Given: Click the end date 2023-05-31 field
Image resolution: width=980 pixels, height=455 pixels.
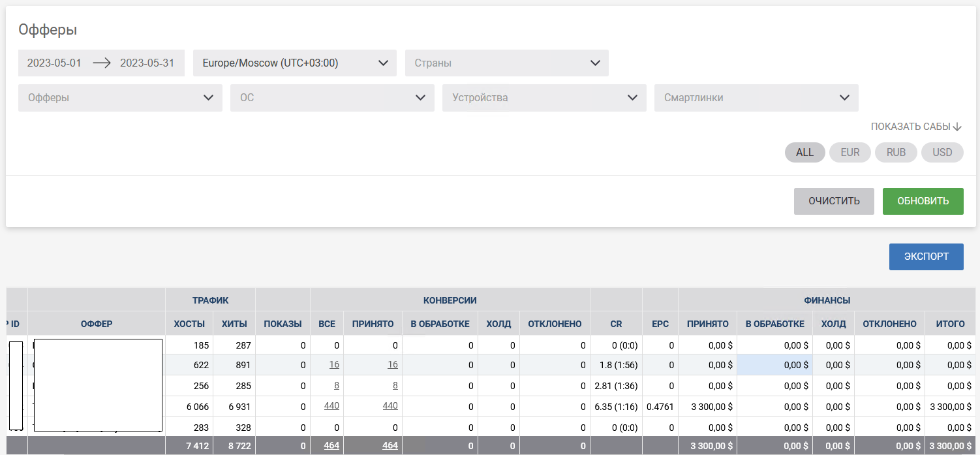Looking at the screenshot, I should coord(147,63).
